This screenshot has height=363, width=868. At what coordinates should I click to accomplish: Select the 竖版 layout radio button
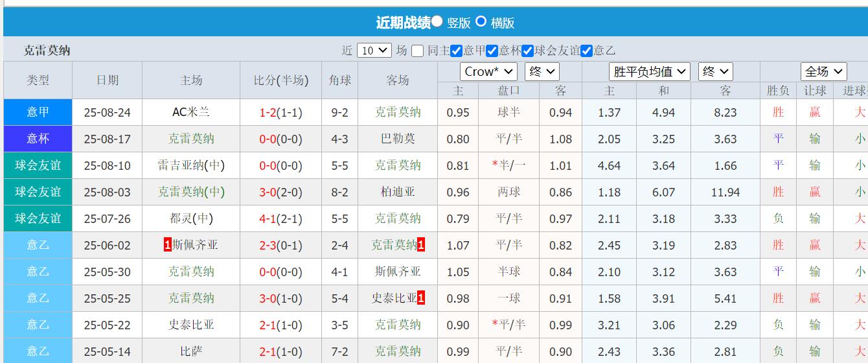pos(437,21)
